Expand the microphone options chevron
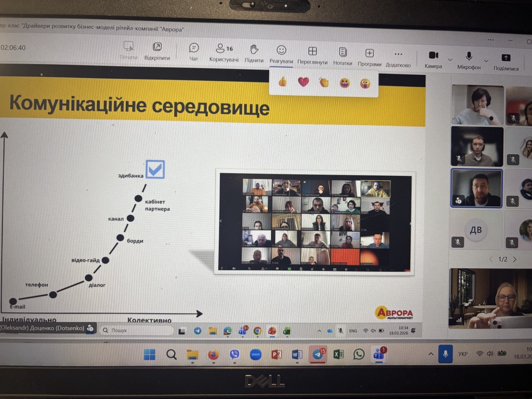 click(x=486, y=61)
